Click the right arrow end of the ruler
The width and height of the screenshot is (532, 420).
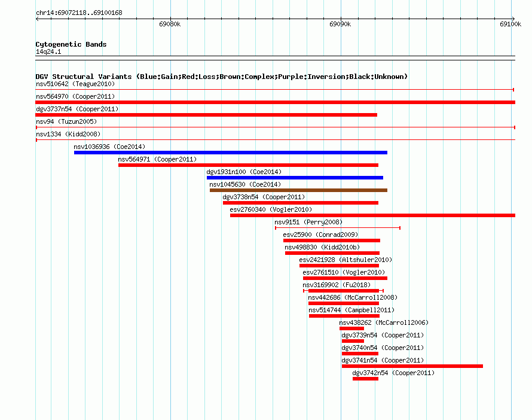pos(513,19)
